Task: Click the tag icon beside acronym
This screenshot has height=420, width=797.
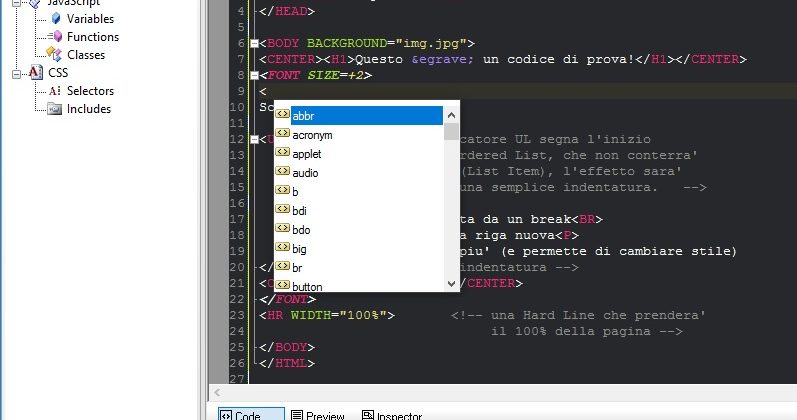Action: 283,133
